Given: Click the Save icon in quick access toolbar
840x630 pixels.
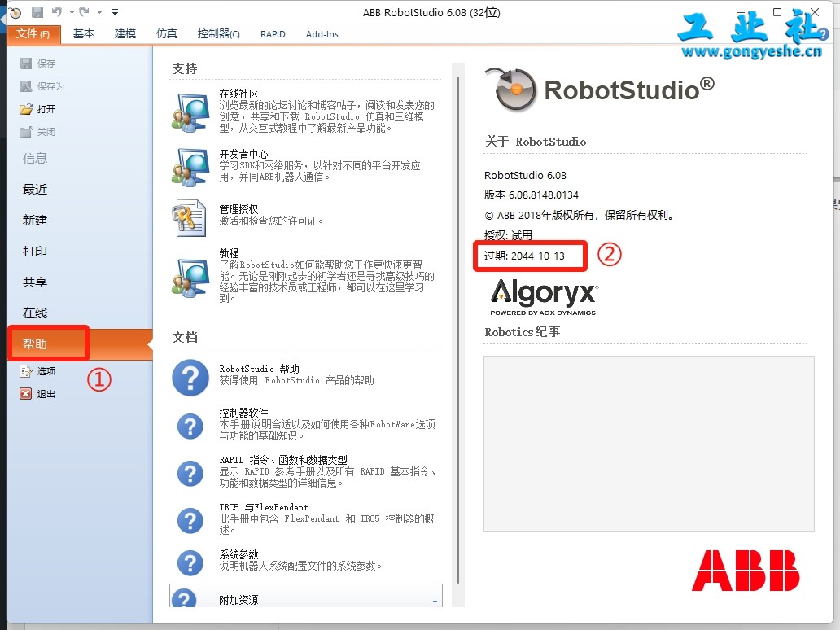Looking at the screenshot, I should click(x=37, y=11).
